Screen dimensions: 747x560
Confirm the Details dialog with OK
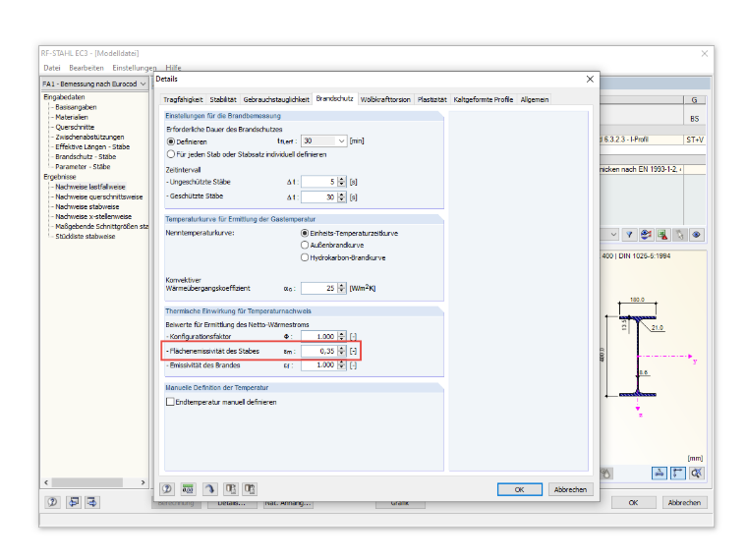519,489
